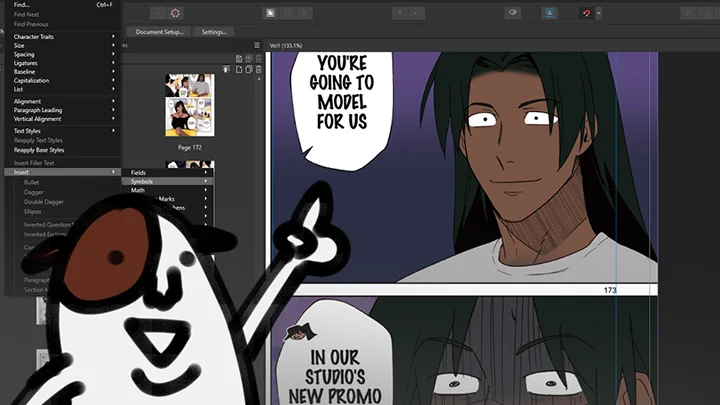This screenshot has width=720, height=405.
Task: Choose Reapply Base Styles menu item
Action: 63,150
